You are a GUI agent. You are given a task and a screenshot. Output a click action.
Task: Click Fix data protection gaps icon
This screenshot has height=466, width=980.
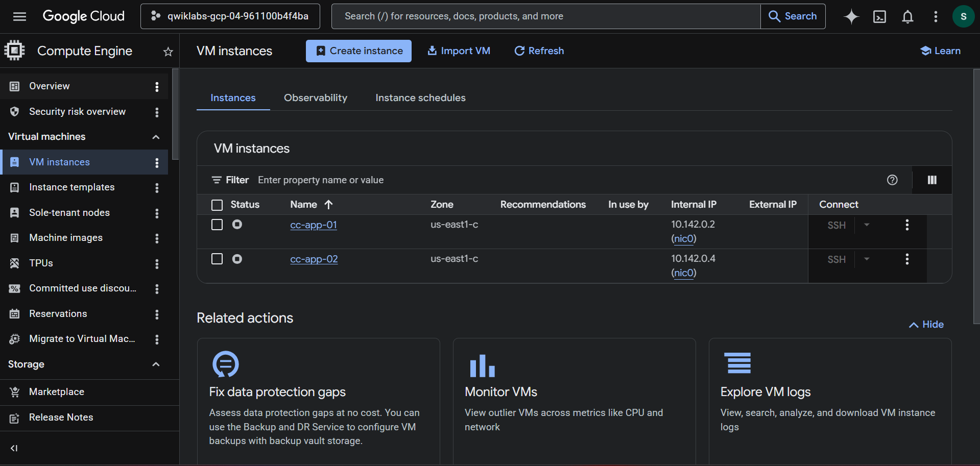pos(225,364)
